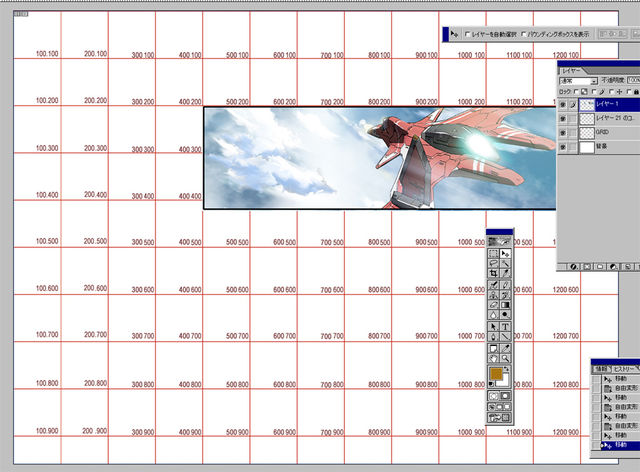Select the Clone Stamp tool
Viewport: 640px width, 472px height.
493,295
